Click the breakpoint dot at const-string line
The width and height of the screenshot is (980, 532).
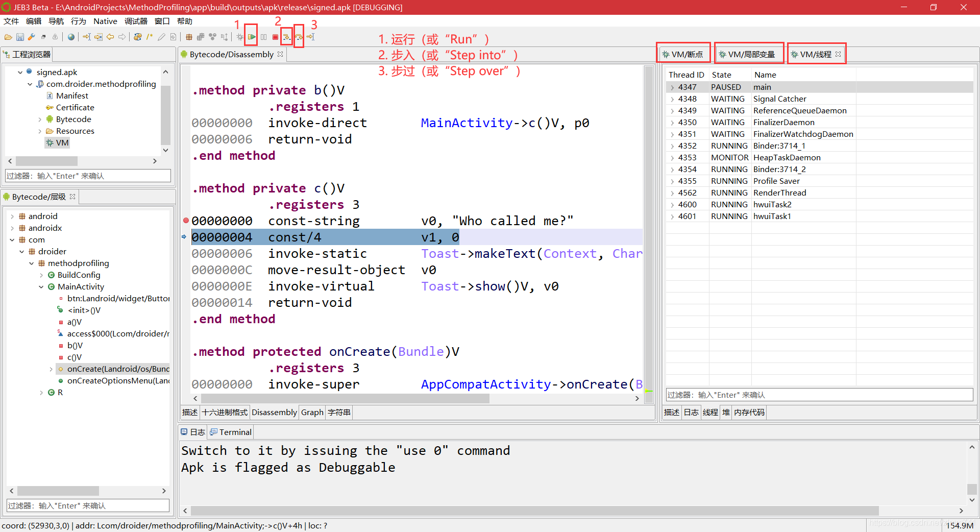[x=186, y=221]
